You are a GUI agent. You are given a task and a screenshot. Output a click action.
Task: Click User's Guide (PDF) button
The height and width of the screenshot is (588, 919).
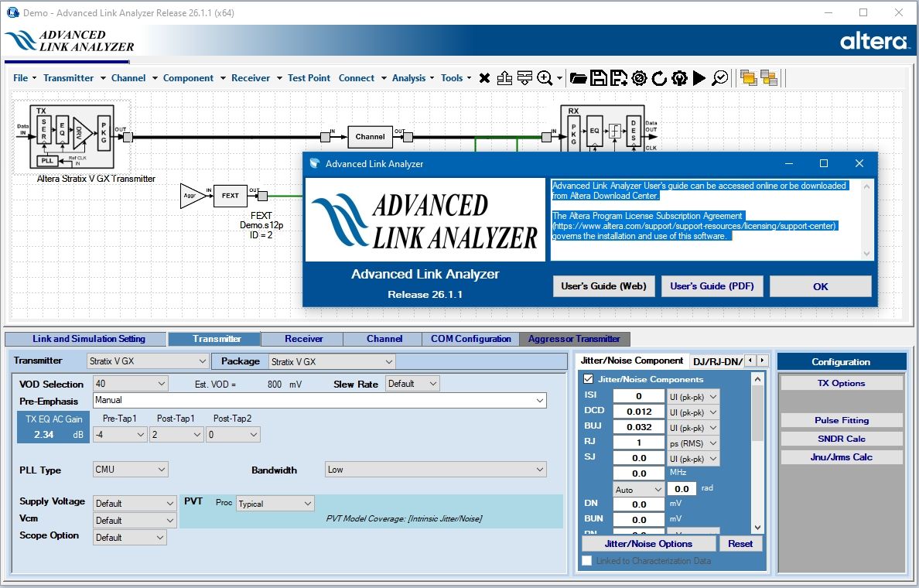coord(712,286)
